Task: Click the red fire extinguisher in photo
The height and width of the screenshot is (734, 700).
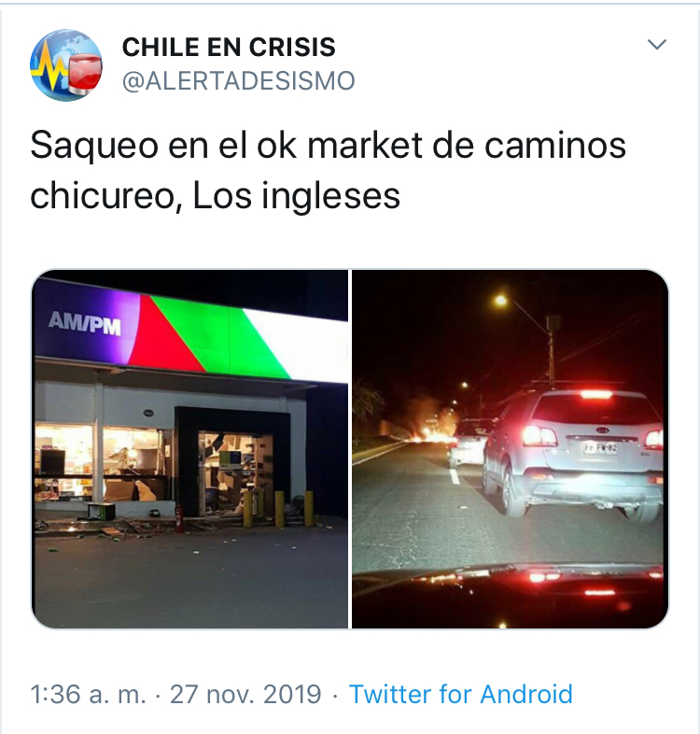Action: click(x=179, y=518)
